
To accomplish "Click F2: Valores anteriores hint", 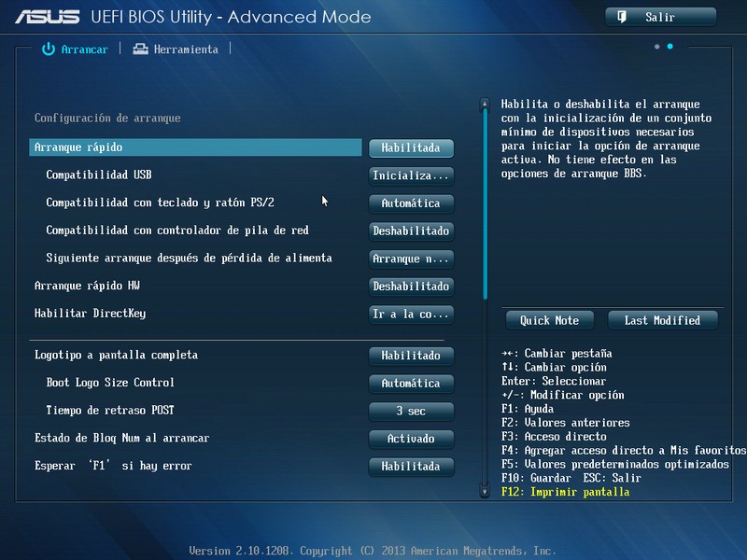I will (566, 423).
